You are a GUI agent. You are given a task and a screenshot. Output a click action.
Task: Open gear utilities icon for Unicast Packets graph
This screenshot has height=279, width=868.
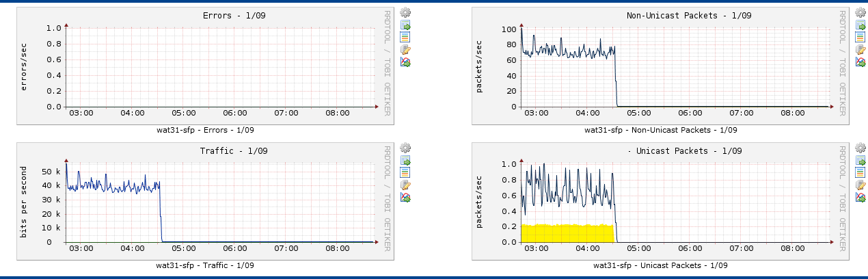(x=860, y=148)
